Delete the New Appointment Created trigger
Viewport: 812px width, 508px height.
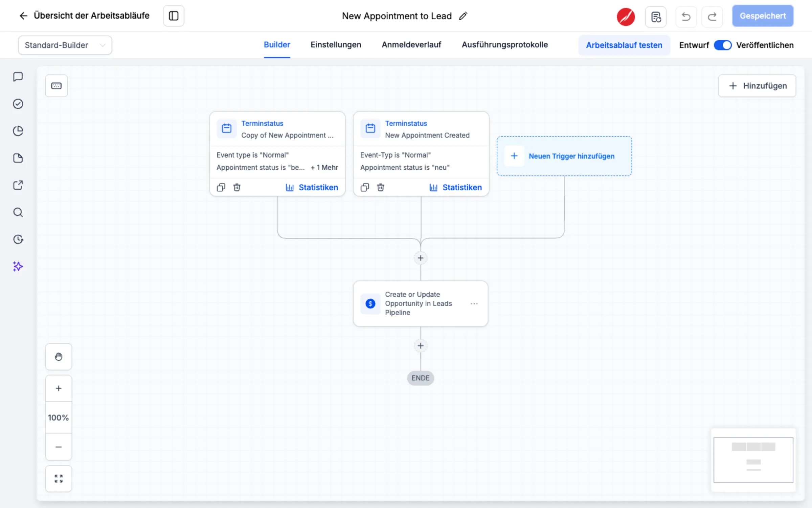point(381,187)
